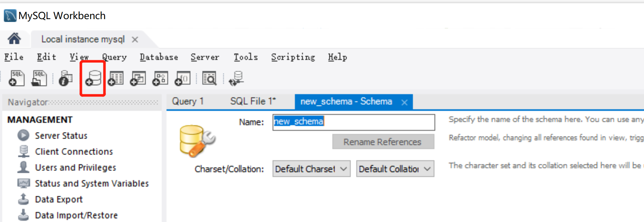Reconnect to DBMS toolbar icon
This screenshot has width=644, height=222.
coord(237,78)
